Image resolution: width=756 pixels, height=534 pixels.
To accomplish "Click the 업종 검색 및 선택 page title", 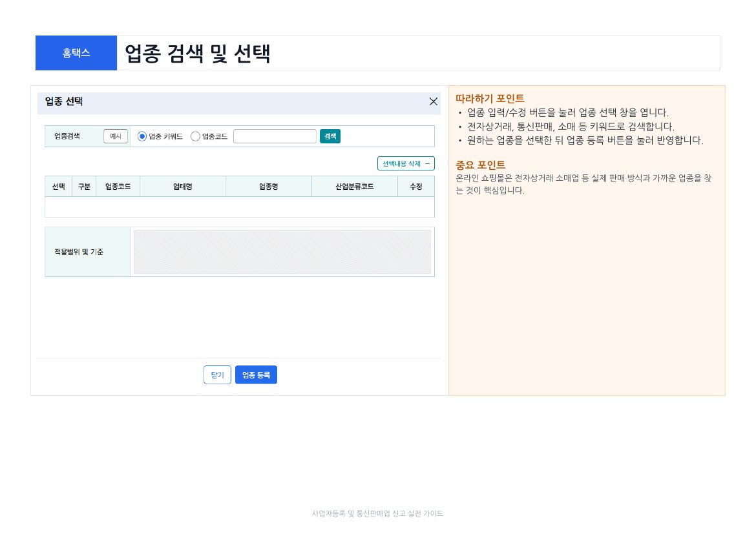I will (197, 54).
